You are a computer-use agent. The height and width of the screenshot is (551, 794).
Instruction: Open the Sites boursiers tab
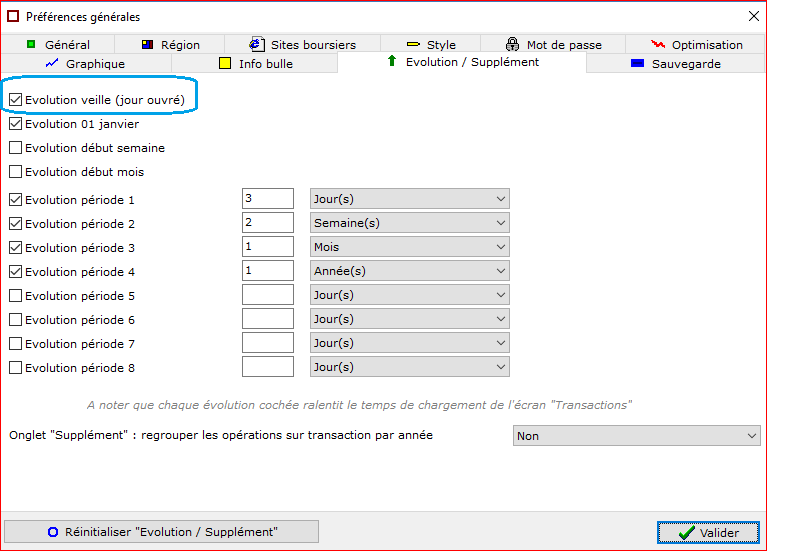click(303, 45)
